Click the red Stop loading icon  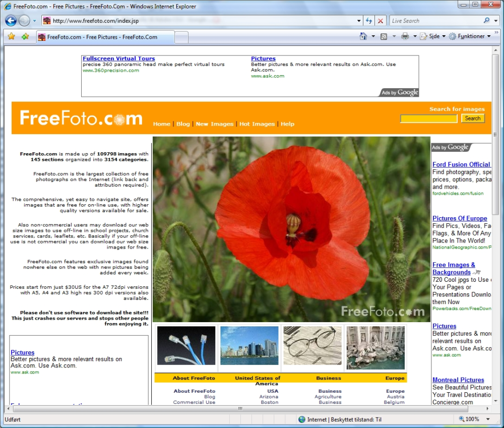380,21
